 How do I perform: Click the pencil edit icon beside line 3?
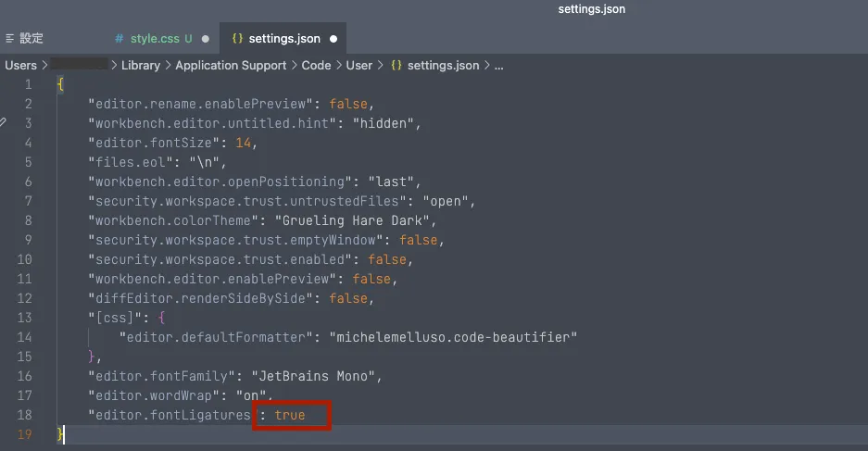click(x=3, y=122)
